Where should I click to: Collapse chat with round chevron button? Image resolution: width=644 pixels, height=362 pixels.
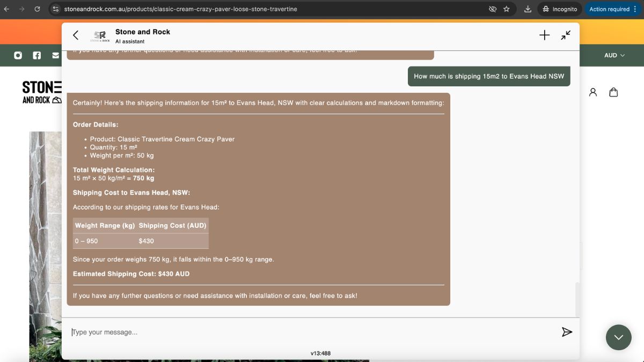pos(618,337)
